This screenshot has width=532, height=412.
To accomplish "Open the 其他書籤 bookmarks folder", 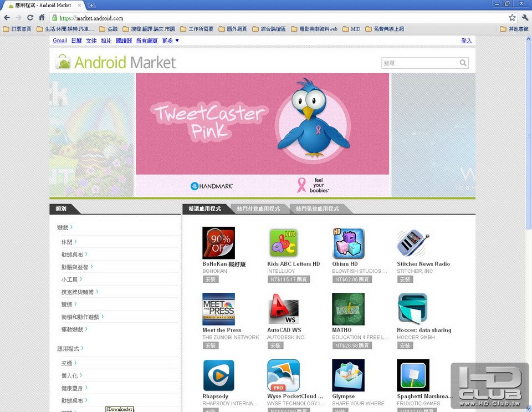I will tap(514, 29).
